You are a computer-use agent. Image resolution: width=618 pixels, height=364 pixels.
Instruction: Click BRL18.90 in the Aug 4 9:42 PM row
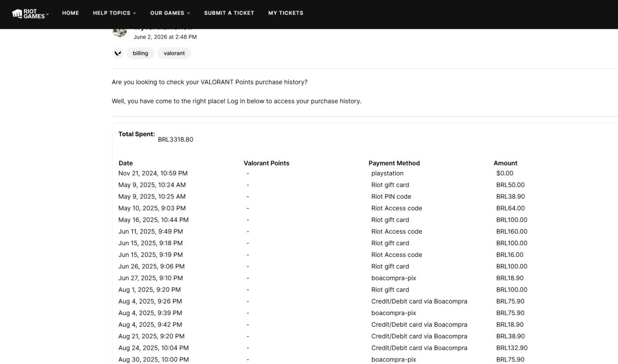pos(510,325)
